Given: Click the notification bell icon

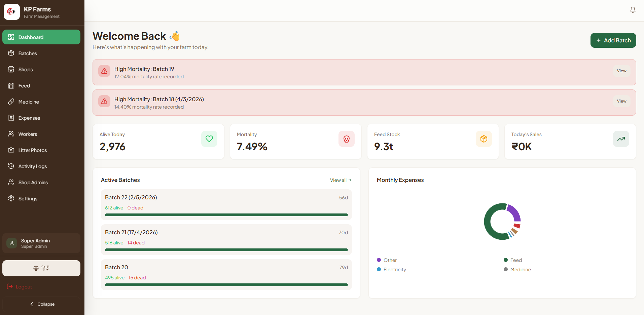Looking at the screenshot, I should (x=633, y=10).
